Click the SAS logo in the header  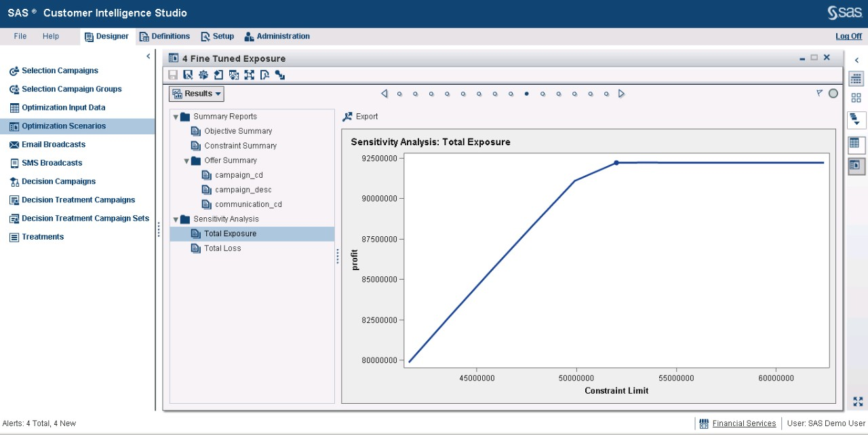844,13
